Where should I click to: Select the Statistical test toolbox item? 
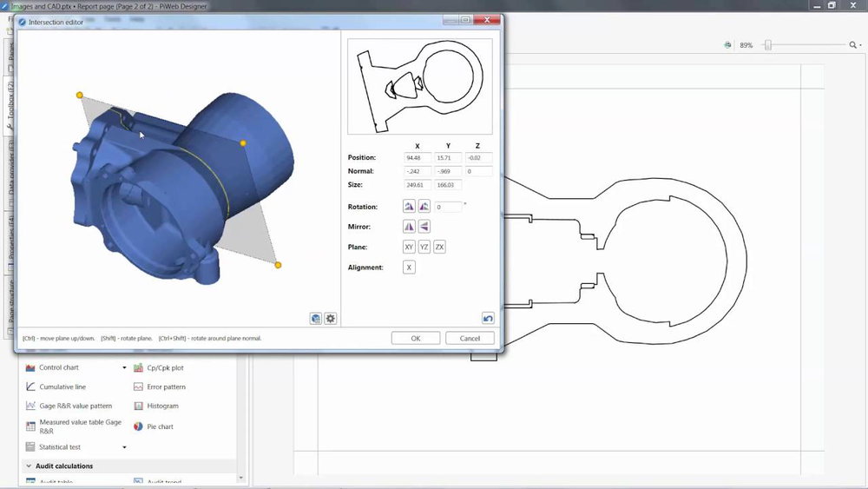point(54,447)
